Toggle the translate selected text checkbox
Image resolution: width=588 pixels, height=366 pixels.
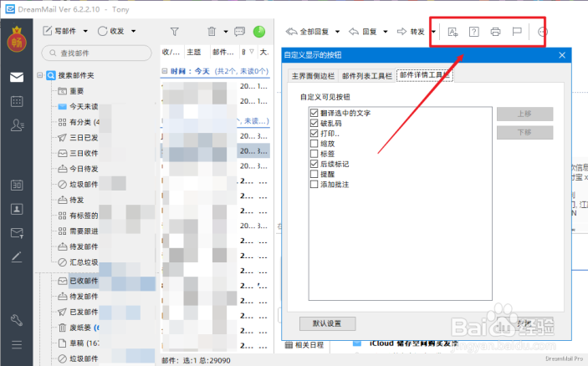click(x=314, y=113)
